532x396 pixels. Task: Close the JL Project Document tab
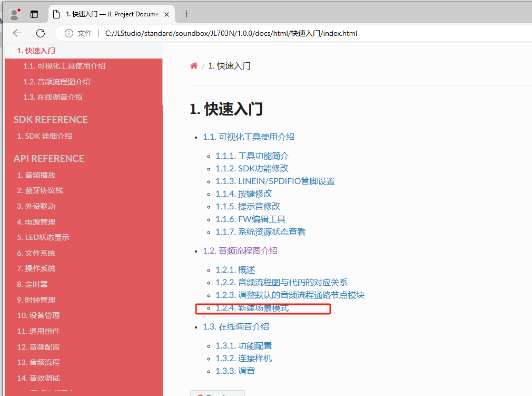coord(166,14)
